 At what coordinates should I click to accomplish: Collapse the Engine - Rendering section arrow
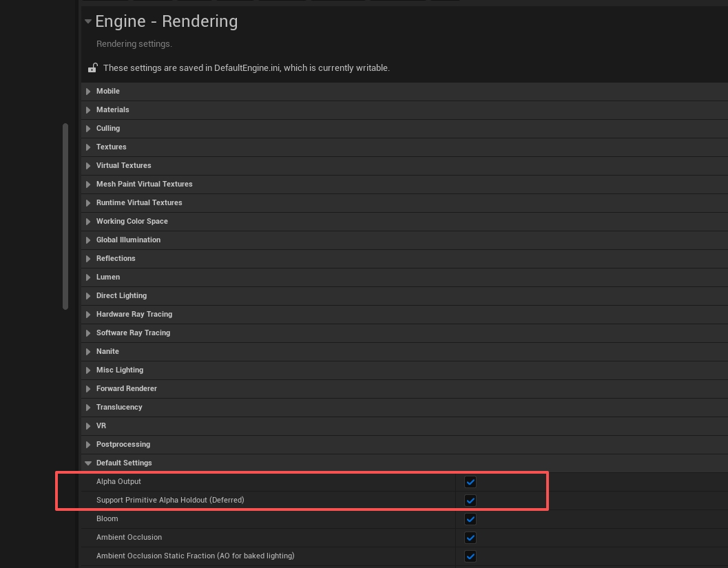click(87, 21)
